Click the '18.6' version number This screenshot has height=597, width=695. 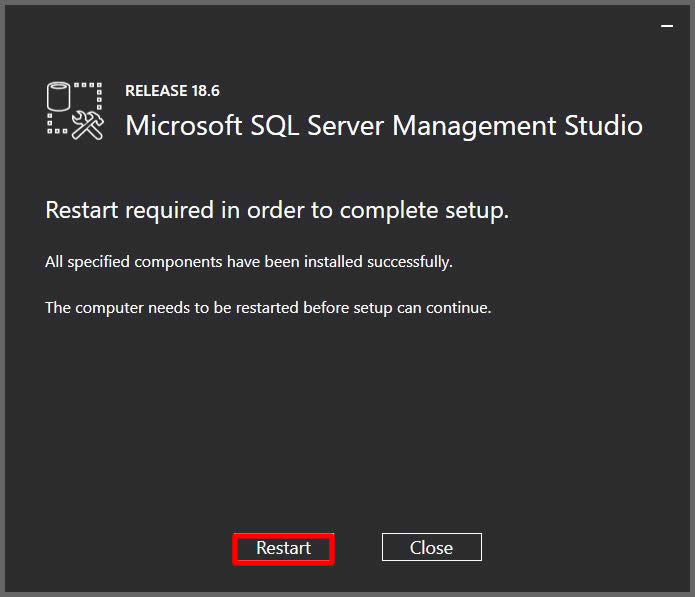(x=205, y=91)
